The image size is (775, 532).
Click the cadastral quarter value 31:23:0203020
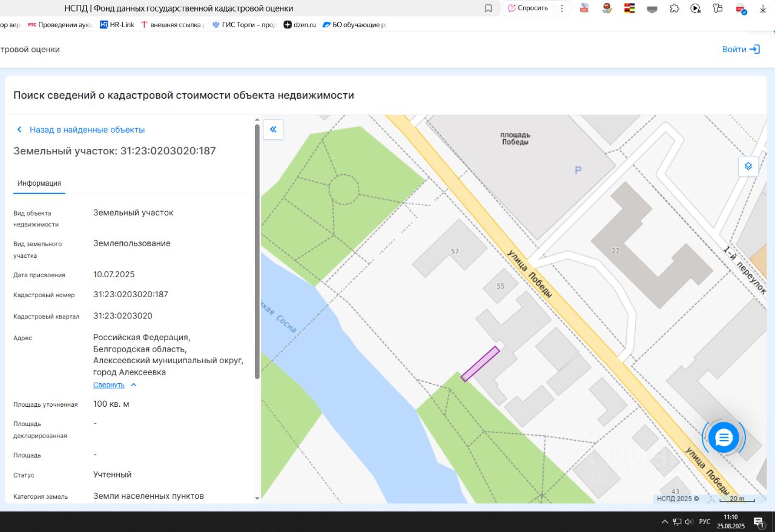coord(123,316)
